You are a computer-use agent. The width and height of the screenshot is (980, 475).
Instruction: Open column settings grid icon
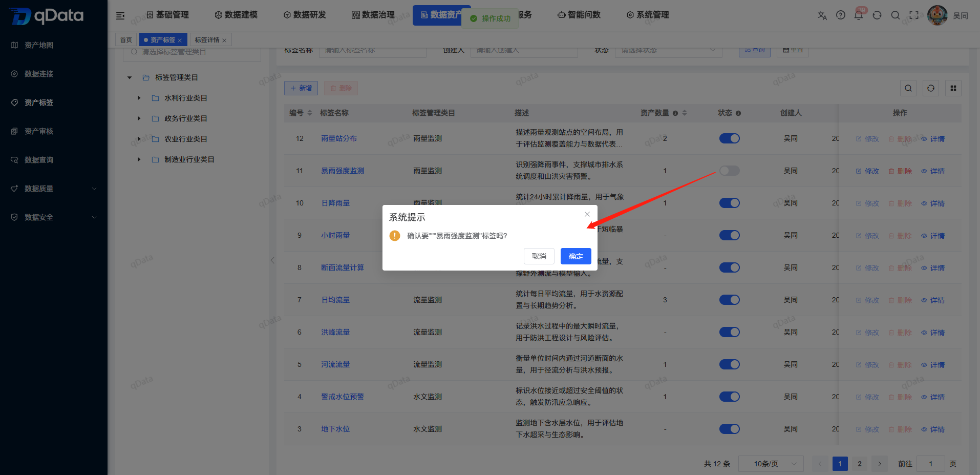point(953,88)
